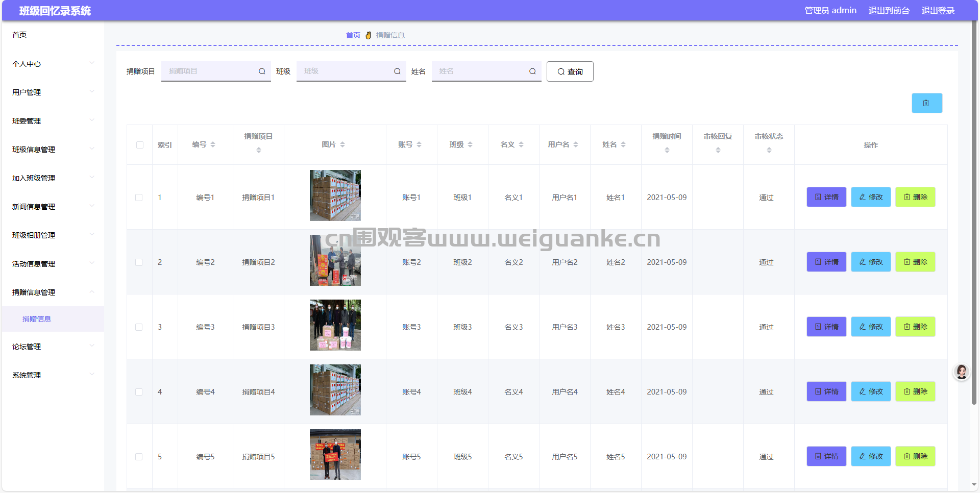Click 删除 for 捐赠项目3 row
980x493 pixels.
point(915,327)
